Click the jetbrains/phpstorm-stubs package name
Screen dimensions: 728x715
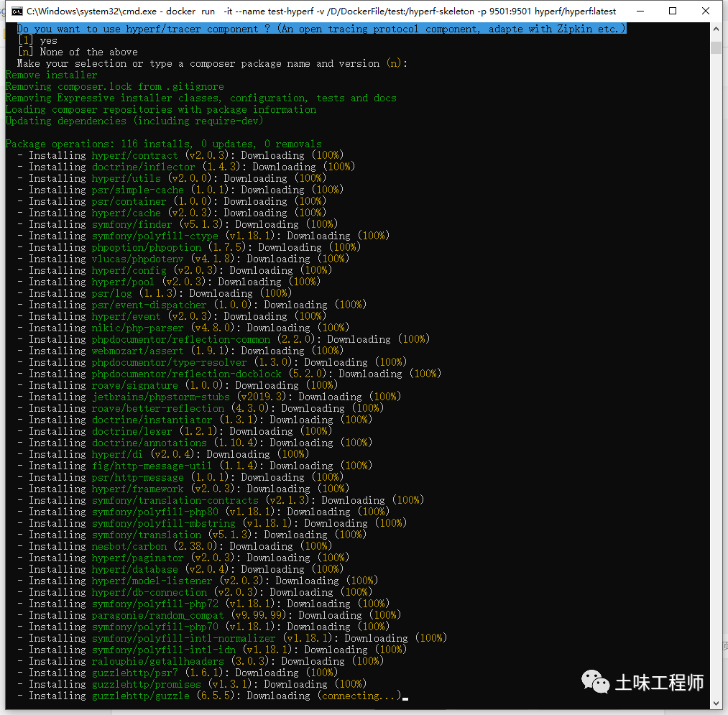(161, 397)
